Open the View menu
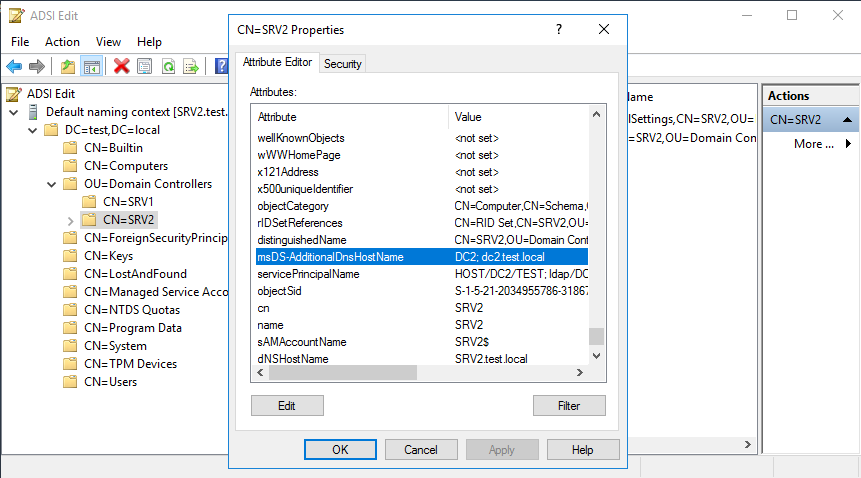This screenshot has height=478, width=861. click(109, 42)
